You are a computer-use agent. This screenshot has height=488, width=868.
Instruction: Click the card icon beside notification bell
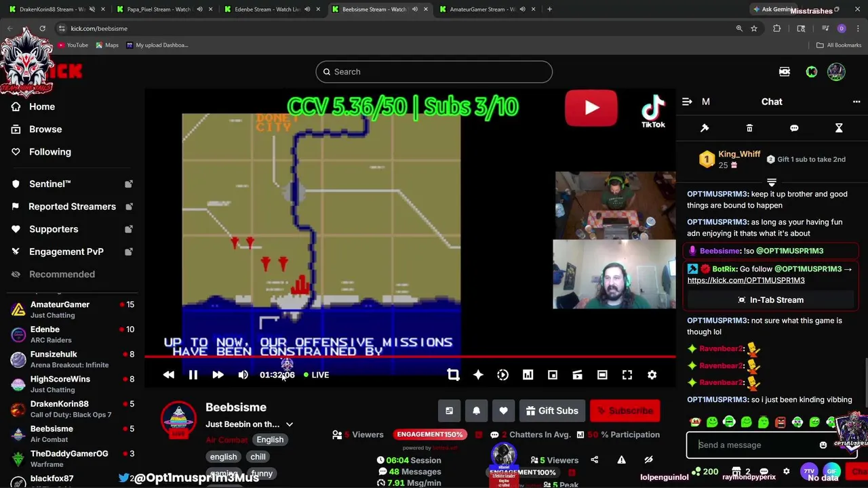click(449, 411)
